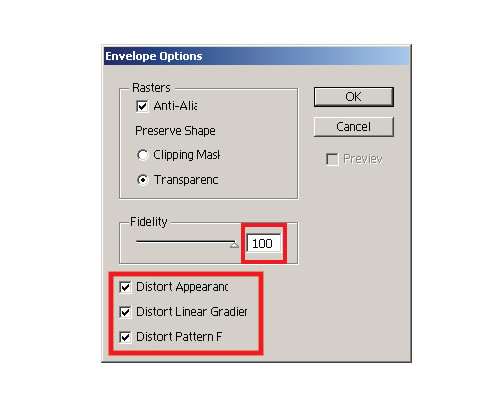Click the Clipping Mask label text
The height and width of the screenshot is (401, 500).
[x=186, y=155]
